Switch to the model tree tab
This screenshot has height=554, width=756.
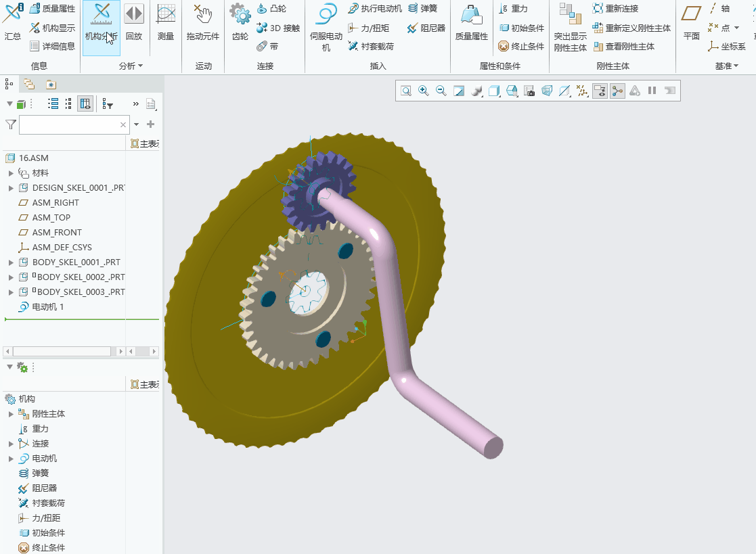pos(9,85)
